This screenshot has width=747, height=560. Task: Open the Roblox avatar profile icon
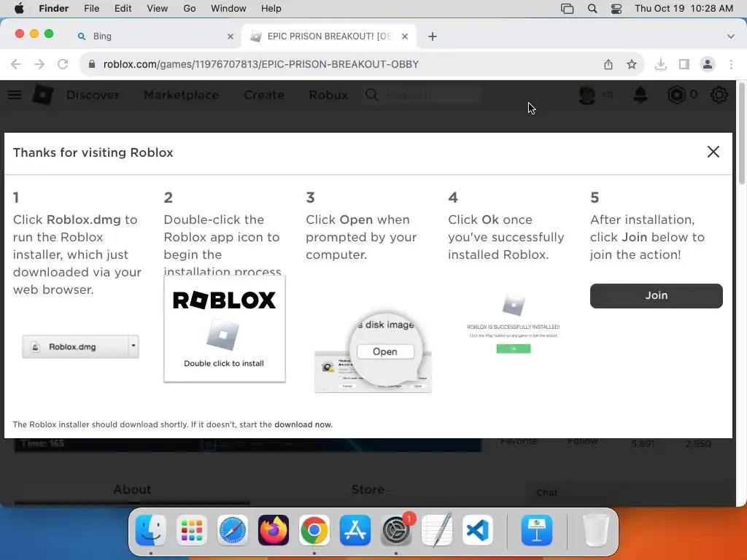587,95
